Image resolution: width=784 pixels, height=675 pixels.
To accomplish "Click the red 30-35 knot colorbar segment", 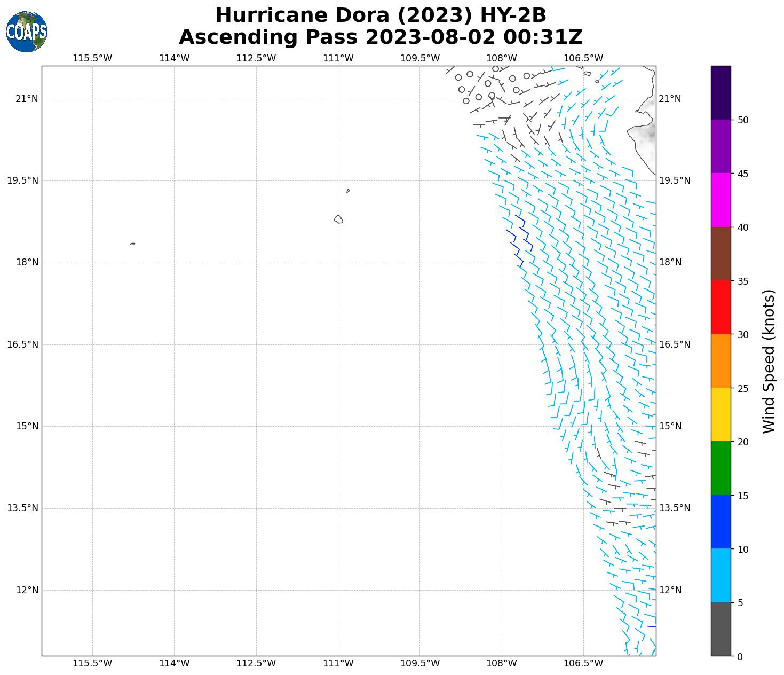I will pyautogui.click(x=720, y=307).
